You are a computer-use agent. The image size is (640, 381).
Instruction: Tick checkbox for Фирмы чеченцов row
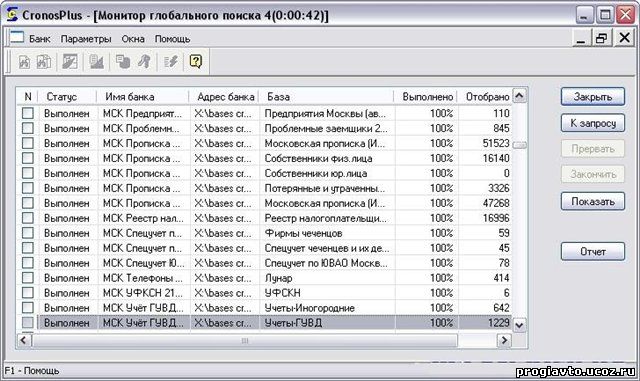coord(28,233)
